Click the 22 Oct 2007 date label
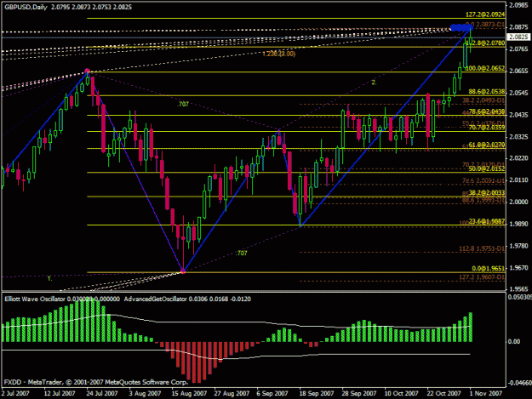 [443, 394]
